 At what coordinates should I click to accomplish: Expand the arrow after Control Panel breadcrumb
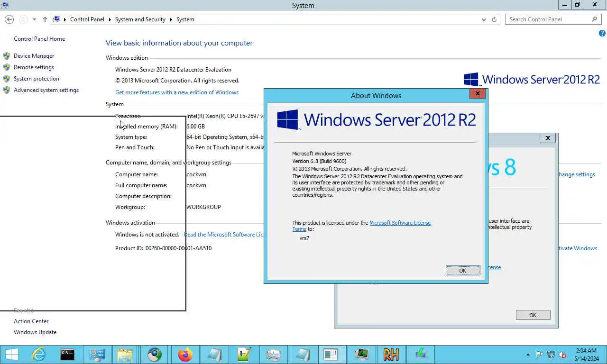(x=110, y=19)
